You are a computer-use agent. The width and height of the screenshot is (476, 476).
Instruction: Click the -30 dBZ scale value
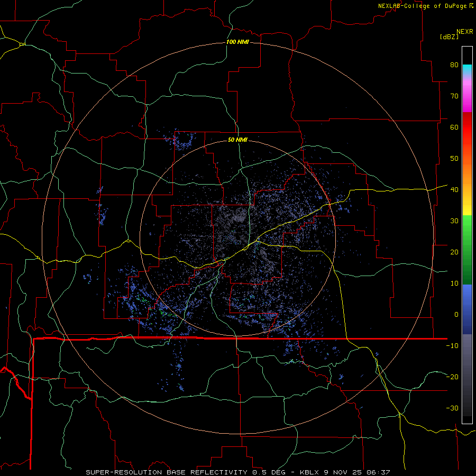point(452,408)
